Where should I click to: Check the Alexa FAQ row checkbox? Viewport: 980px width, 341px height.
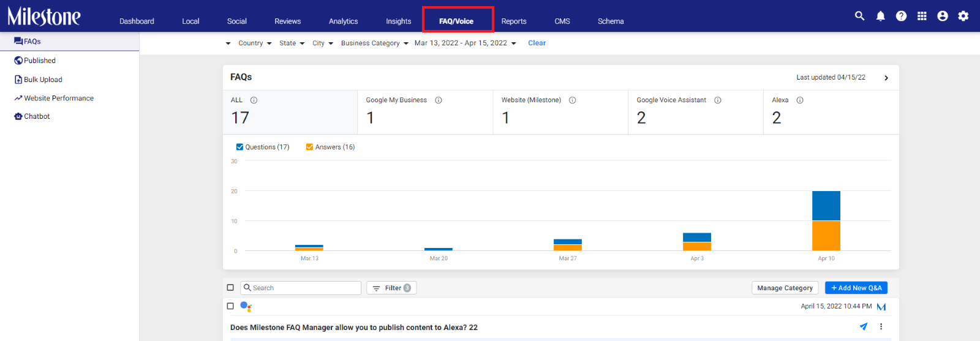pos(230,306)
